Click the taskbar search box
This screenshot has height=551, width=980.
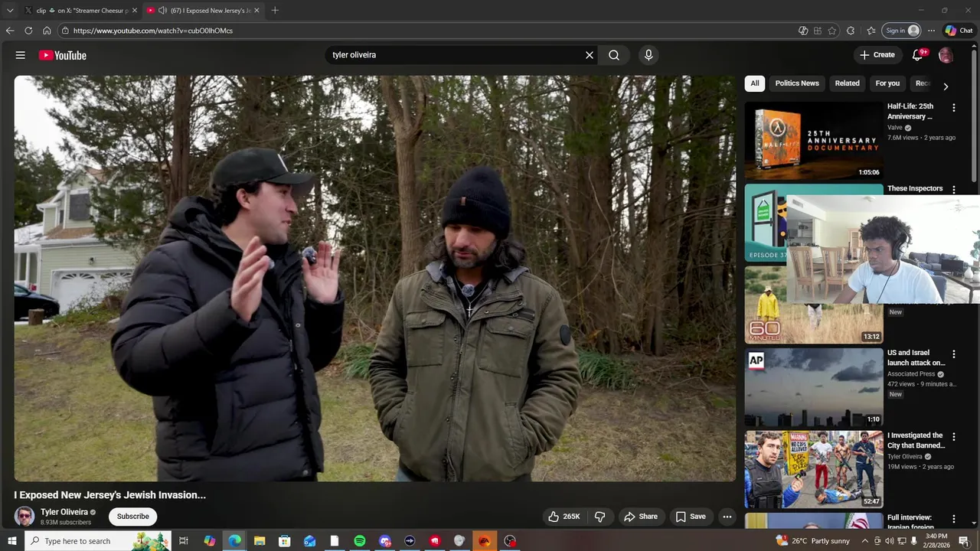(x=98, y=541)
